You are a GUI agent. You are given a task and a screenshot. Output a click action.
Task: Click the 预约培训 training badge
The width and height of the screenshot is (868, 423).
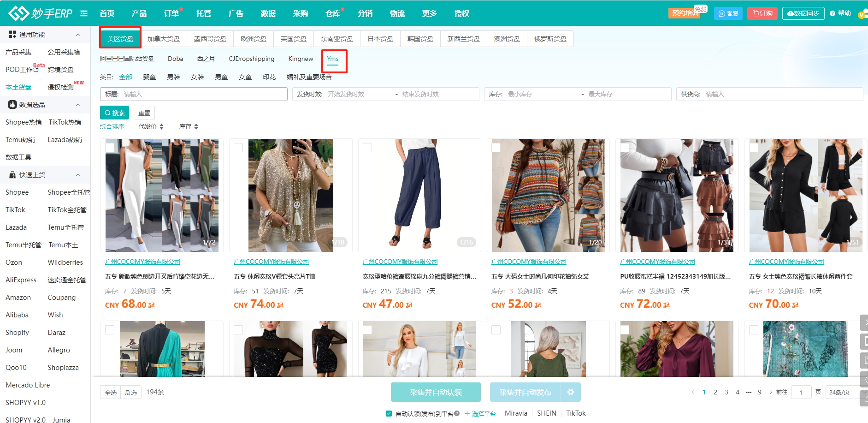(x=685, y=13)
